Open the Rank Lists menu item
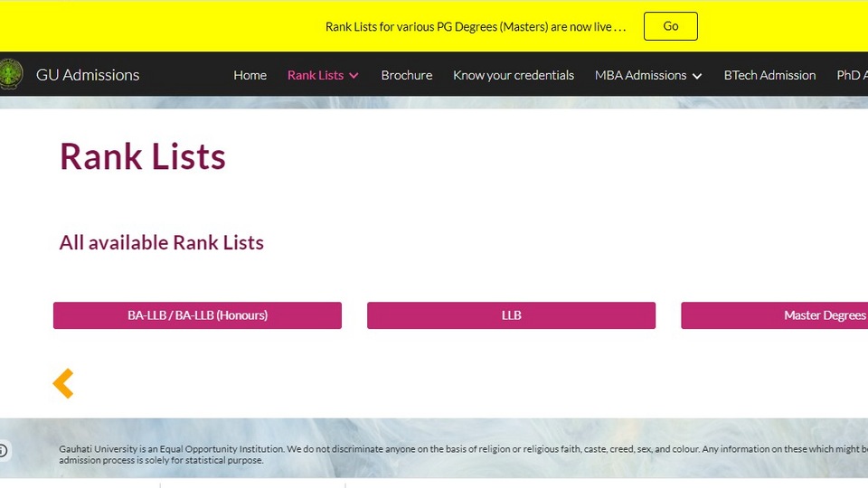This screenshot has height=488, width=868. point(316,75)
